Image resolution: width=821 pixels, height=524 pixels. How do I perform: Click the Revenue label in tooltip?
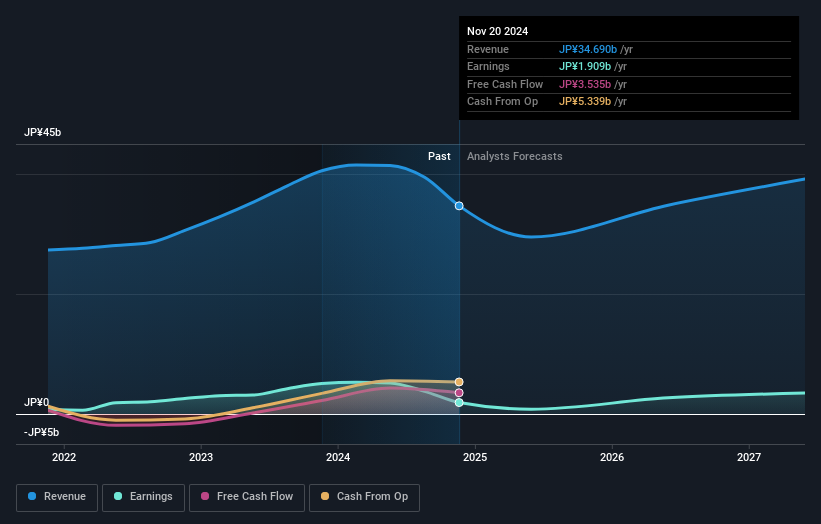(x=488, y=49)
